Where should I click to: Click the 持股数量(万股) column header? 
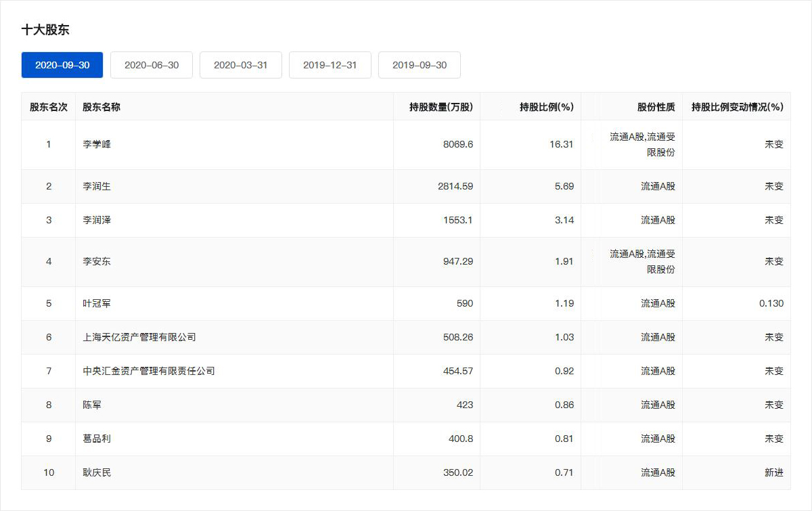[441, 107]
